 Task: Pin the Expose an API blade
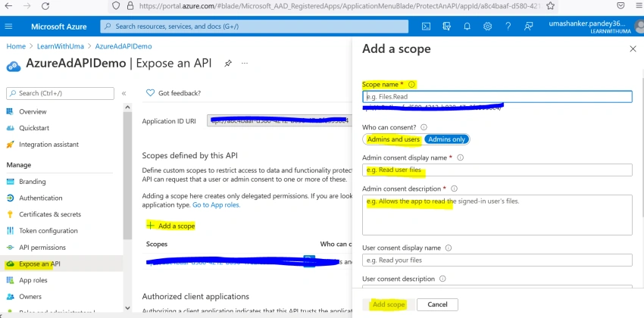point(228,63)
